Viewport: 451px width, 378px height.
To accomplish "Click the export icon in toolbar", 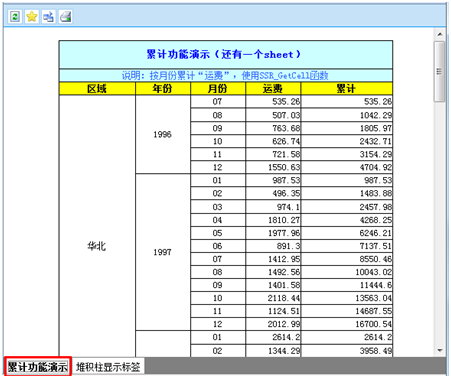I will [48, 16].
